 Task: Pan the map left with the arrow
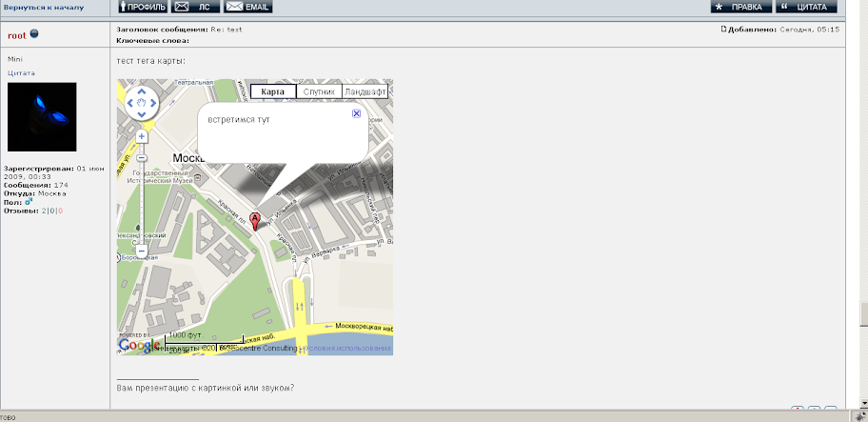(x=130, y=103)
